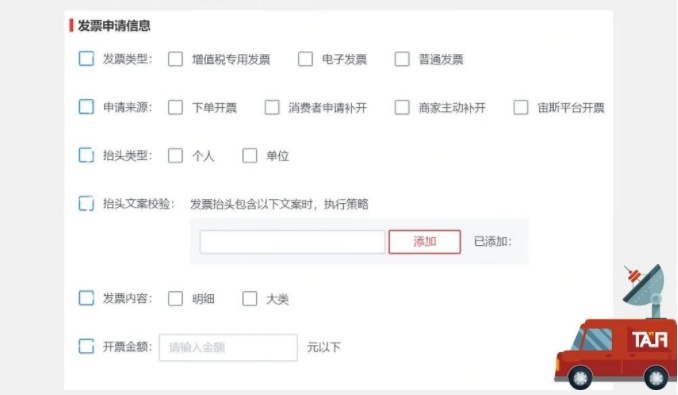Click the 添加 button
This screenshot has height=395, width=678.
425,242
